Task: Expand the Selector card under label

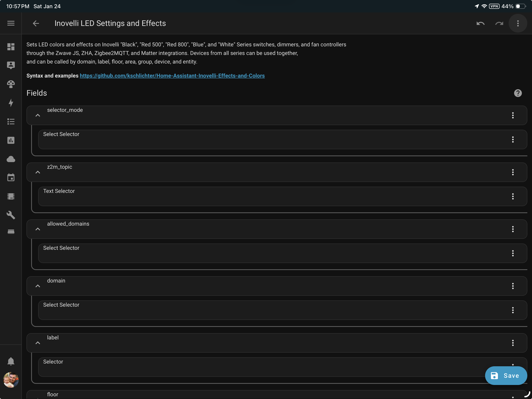Action: click(x=282, y=367)
